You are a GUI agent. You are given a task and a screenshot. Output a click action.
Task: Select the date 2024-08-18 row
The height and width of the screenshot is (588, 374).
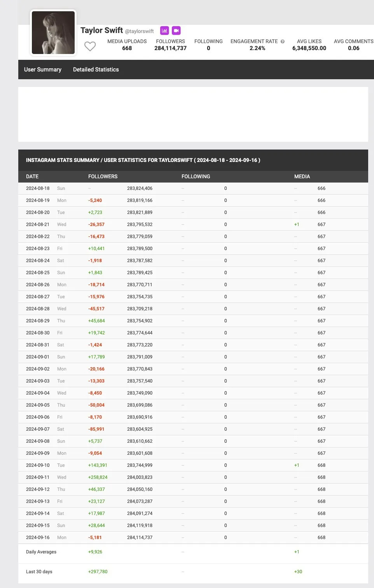click(193, 188)
